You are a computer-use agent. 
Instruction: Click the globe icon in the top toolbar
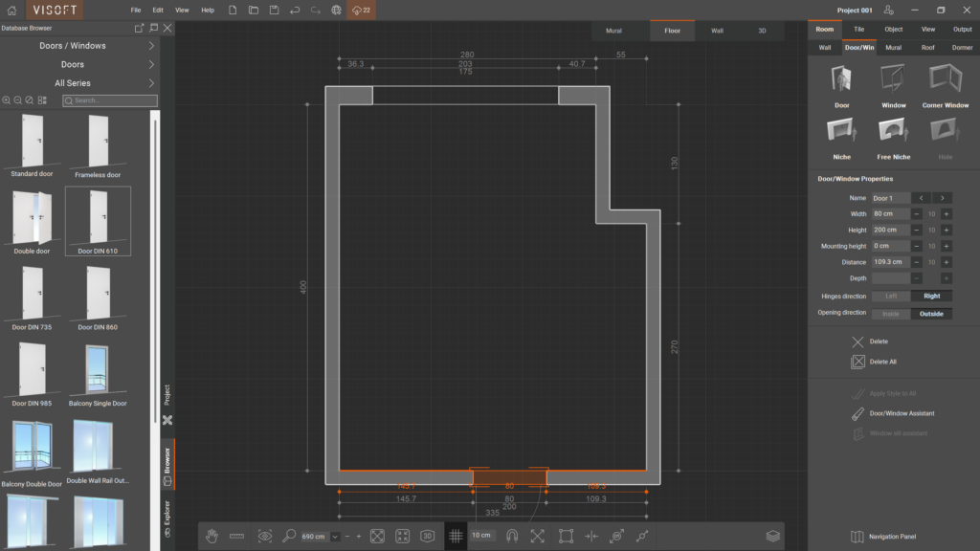click(336, 10)
